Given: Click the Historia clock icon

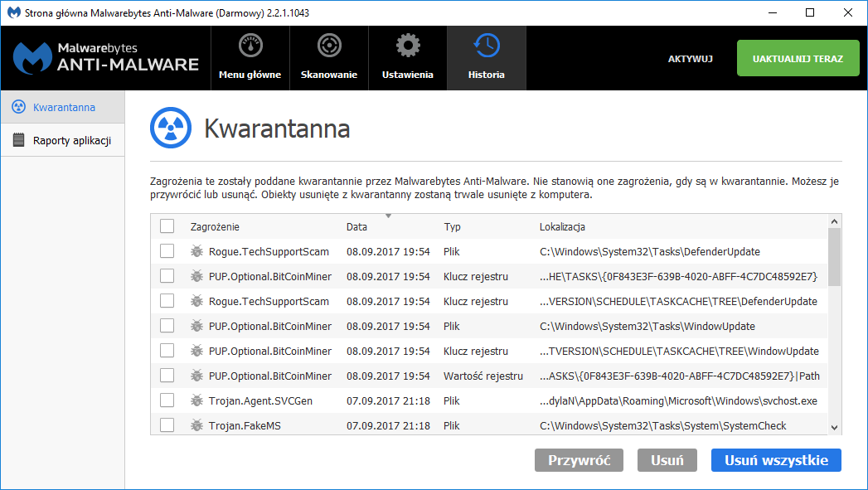Looking at the screenshot, I should [x=487, y=46].
